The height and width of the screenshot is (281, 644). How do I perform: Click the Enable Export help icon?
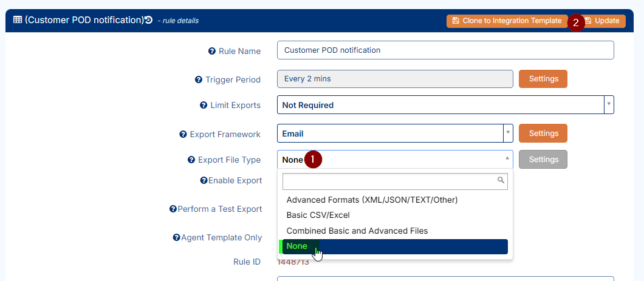click(x=204, y=180)
